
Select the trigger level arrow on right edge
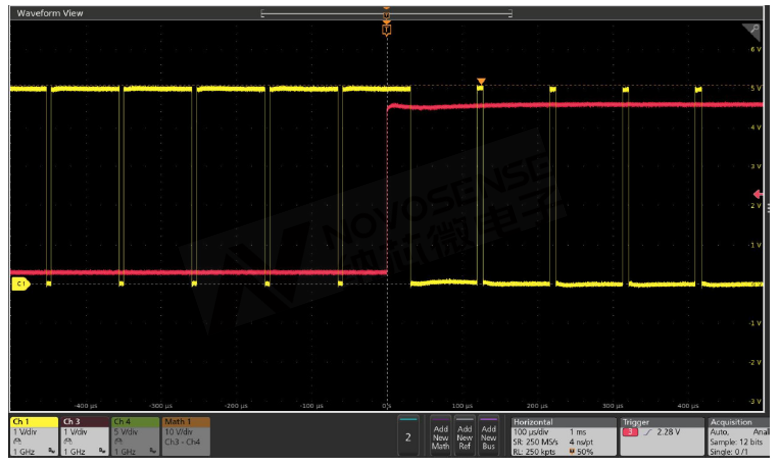[x=768, y=193]
